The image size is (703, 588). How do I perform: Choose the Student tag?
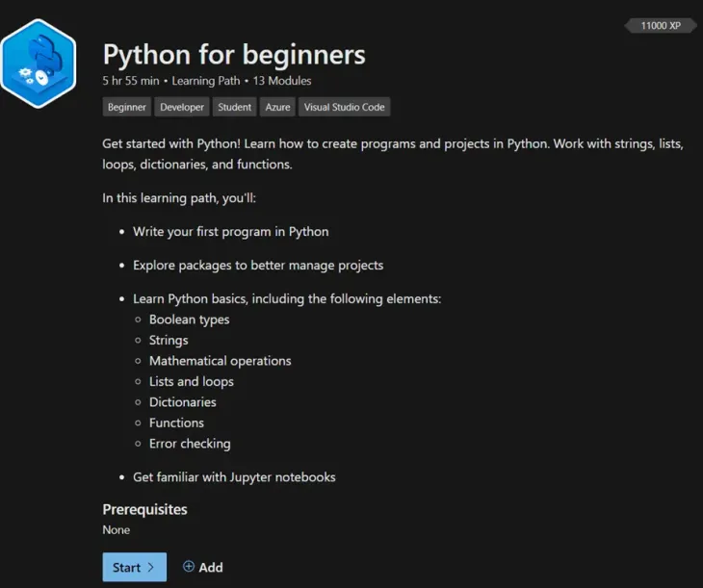(x=234, y=108)
